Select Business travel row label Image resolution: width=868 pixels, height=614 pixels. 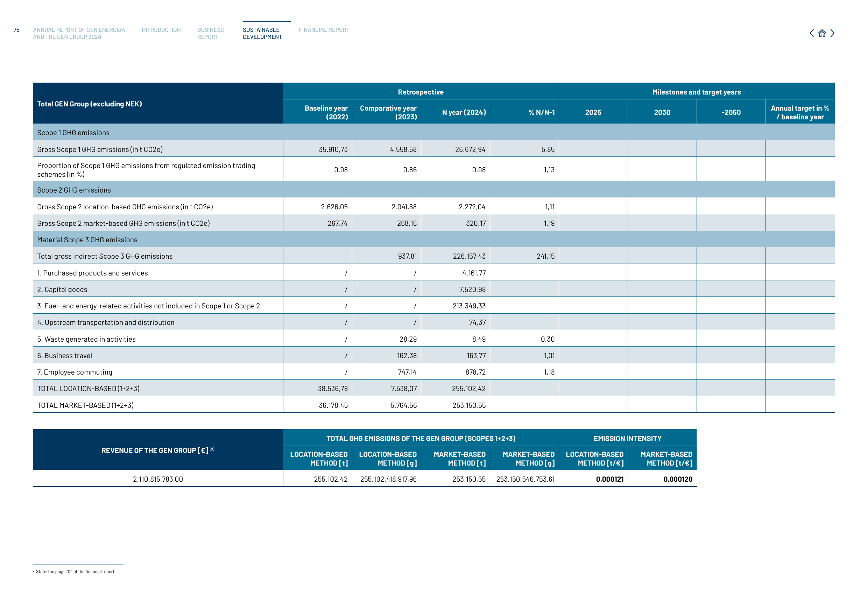coord(65,356)
